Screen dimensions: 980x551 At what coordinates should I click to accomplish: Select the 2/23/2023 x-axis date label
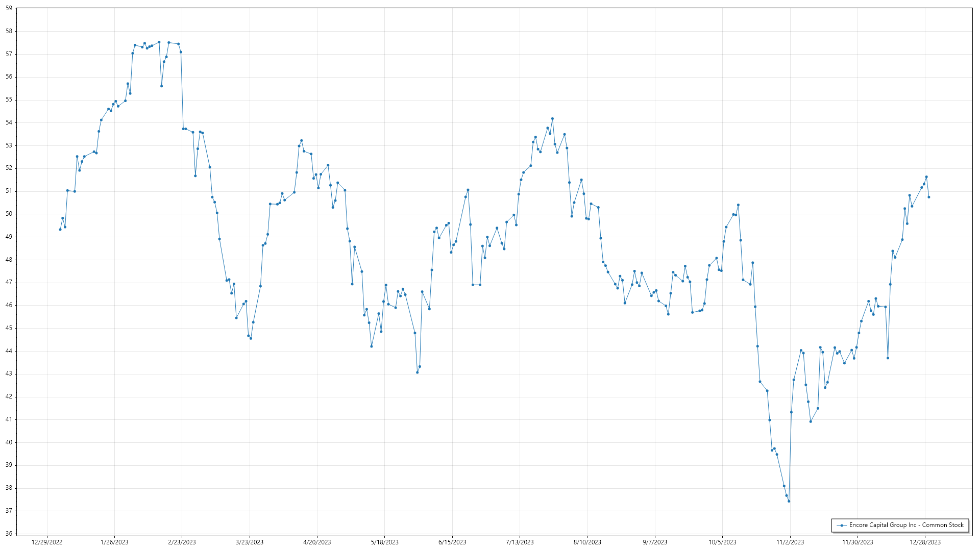[x=182, y=542]
